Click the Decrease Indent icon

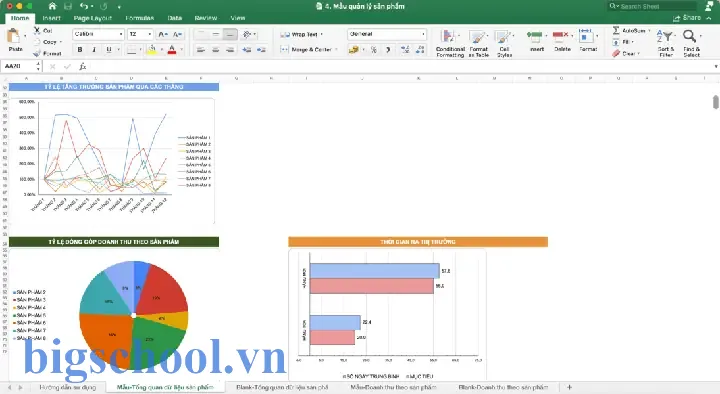click(x=247, y=50)
